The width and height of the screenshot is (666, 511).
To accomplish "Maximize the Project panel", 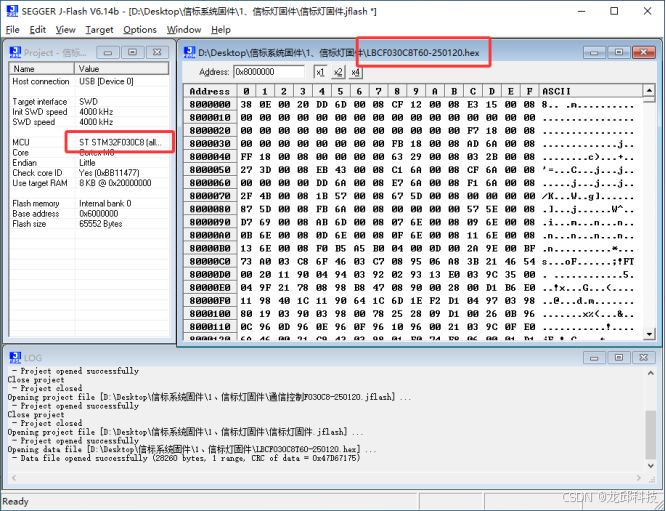I will [133, 52].
